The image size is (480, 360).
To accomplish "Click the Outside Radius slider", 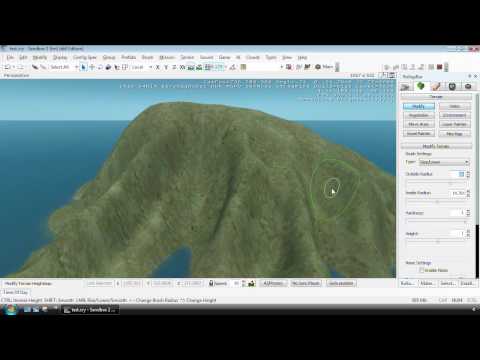I will pos(436,183).
